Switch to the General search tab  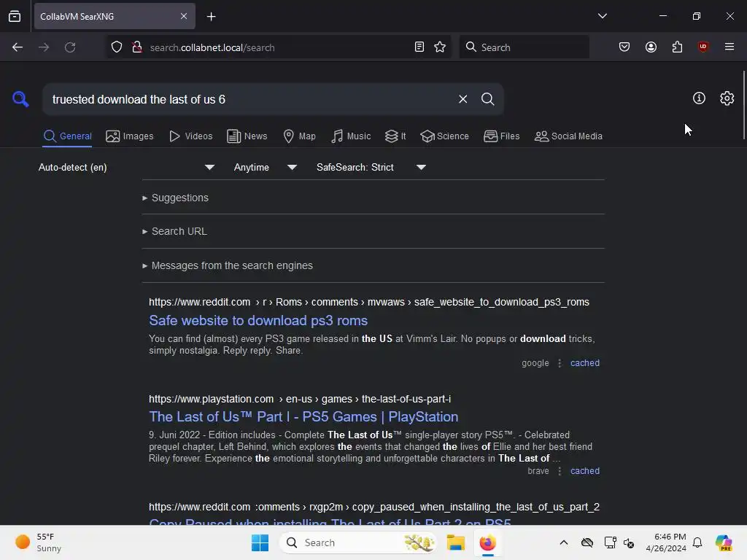pos(68,136)
